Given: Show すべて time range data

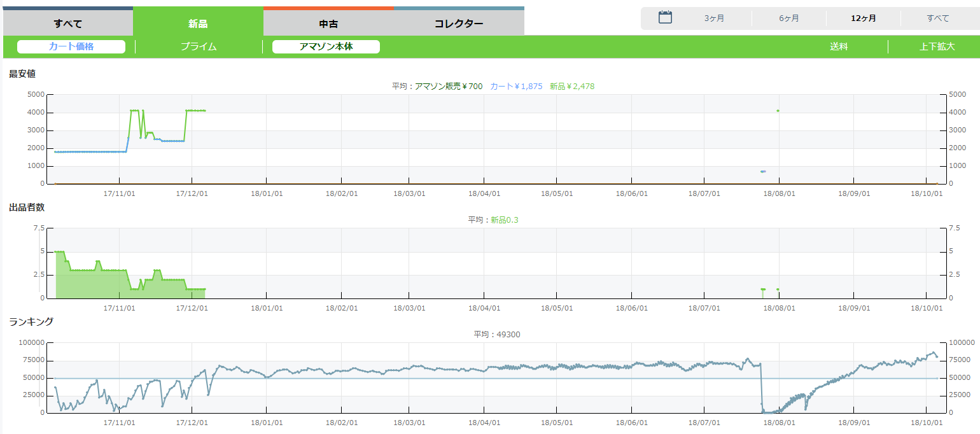Looking at the screenshot, I should coord(938,18).
